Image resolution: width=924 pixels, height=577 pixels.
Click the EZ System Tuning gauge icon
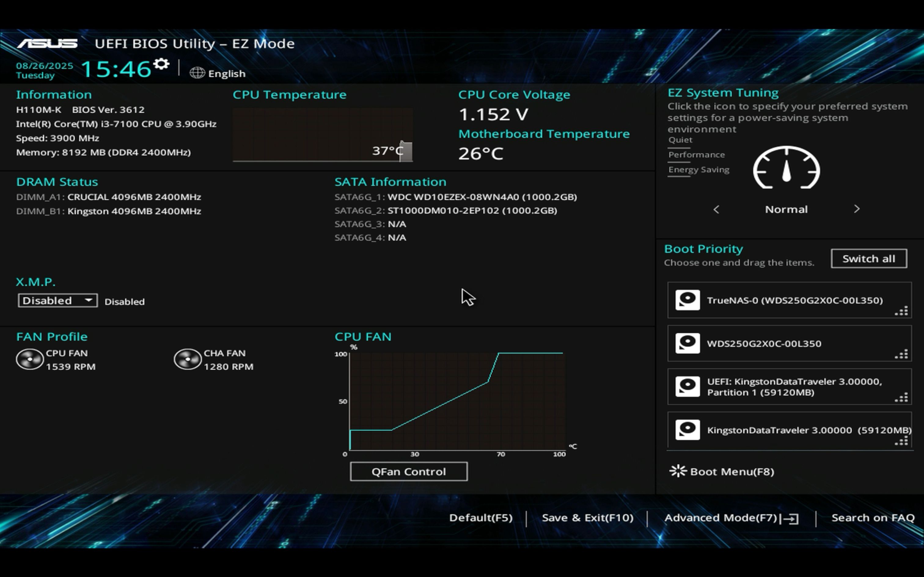pyautogui.click(x=786, y=168)
